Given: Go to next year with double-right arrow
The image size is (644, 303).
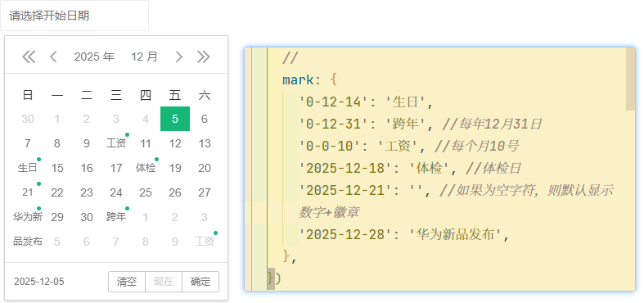Looking at the screenshot, I should click(203, 57).
